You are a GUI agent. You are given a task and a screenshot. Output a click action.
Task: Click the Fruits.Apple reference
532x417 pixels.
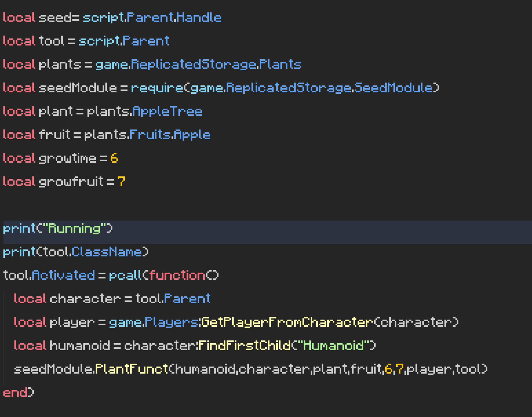170,134
